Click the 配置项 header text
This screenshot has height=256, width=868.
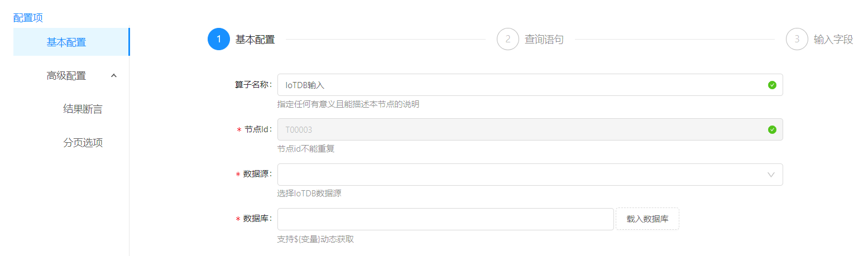(x=28, y=18)
